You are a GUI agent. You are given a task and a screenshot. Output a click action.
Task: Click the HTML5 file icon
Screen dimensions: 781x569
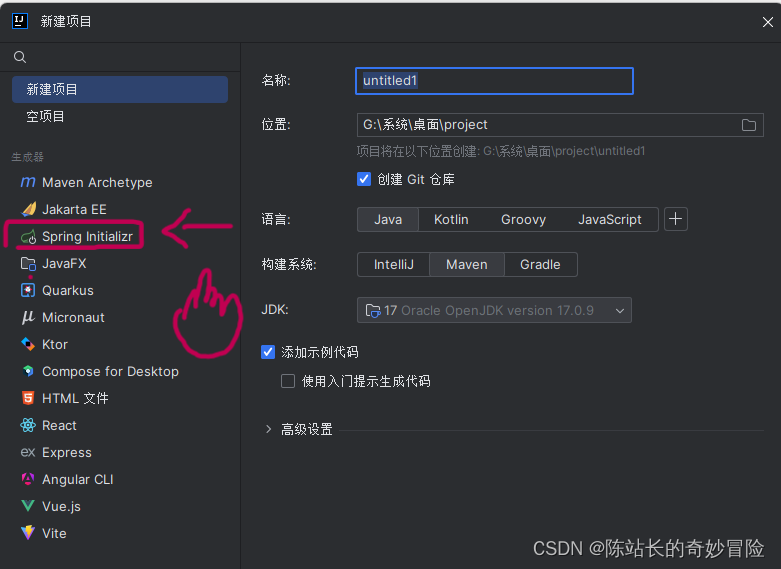28,398
